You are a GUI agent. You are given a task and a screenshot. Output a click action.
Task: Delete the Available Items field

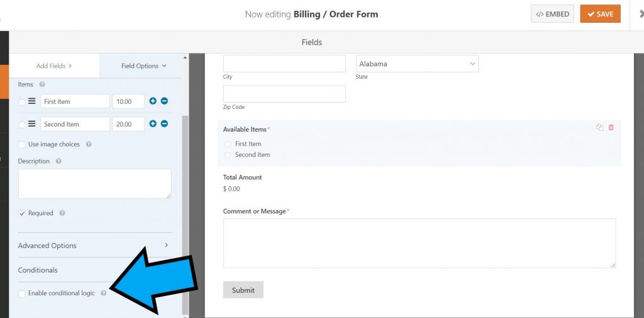coord(611,128)
